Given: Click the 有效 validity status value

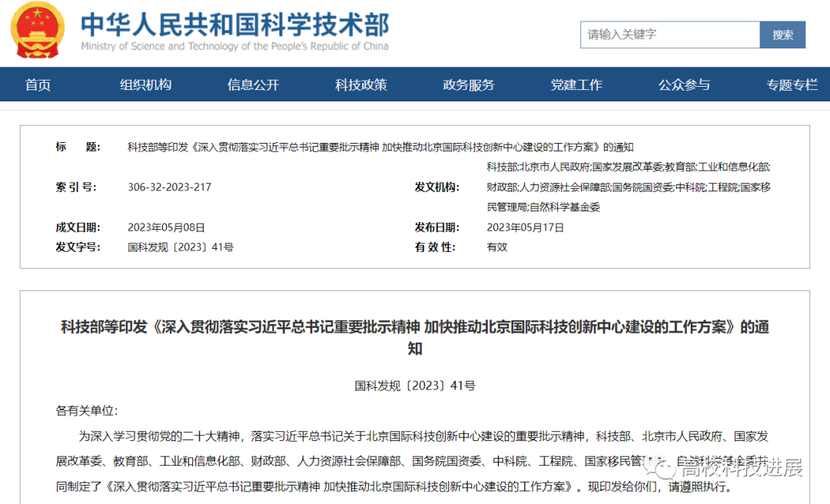Looking at the screenshot, I should 496,247.
